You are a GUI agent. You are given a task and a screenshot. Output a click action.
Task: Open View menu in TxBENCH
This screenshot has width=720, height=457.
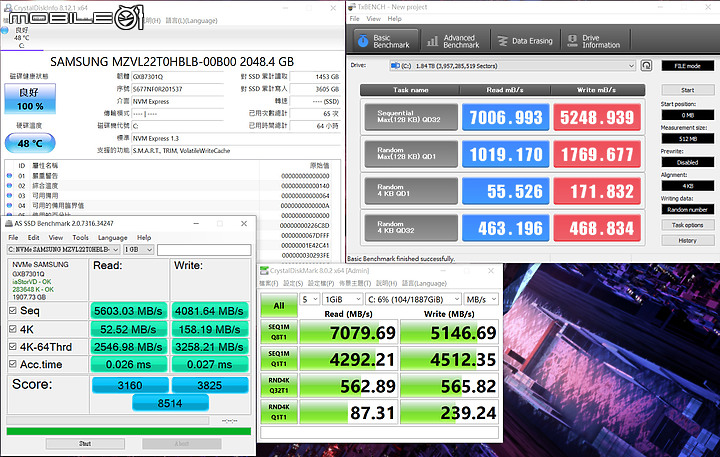coord(373,19)
